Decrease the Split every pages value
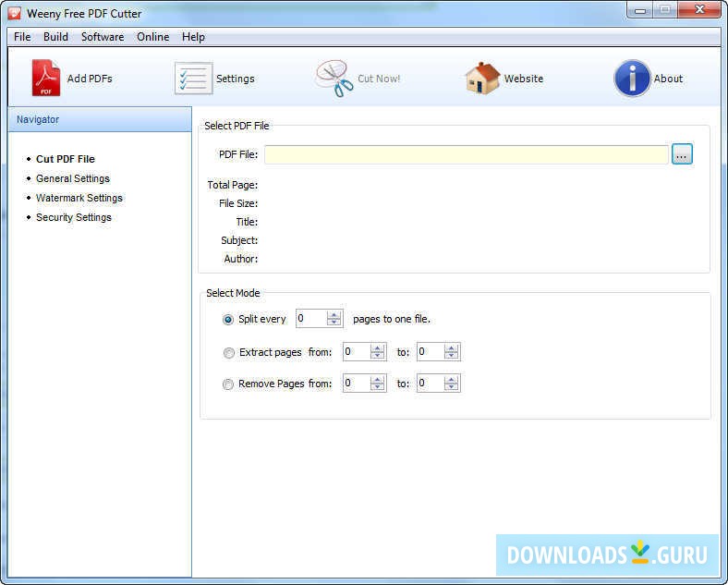 pyautogui.click(x=334, y=323)
